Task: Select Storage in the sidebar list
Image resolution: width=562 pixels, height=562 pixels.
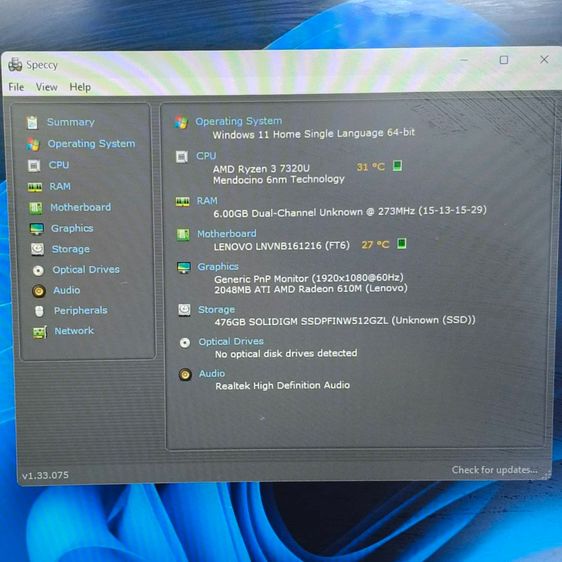Action: pos(71,249)
